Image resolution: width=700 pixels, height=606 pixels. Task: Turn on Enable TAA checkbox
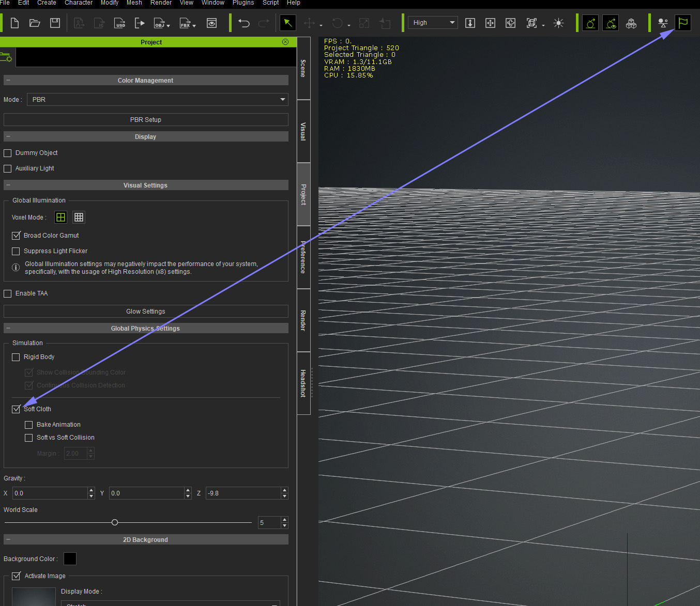[8, 293]
